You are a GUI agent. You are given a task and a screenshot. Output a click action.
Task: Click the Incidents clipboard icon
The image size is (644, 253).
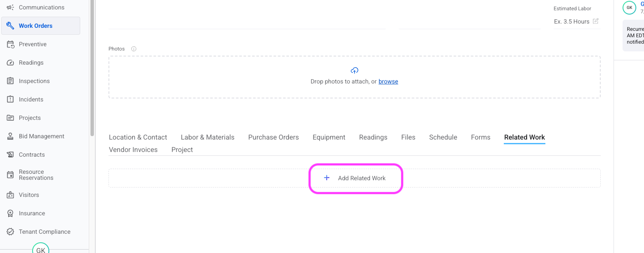[10, 99]
